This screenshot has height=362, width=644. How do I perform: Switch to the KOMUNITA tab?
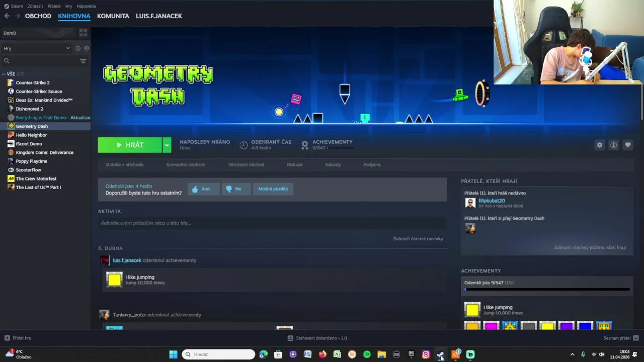click(113, 16)
